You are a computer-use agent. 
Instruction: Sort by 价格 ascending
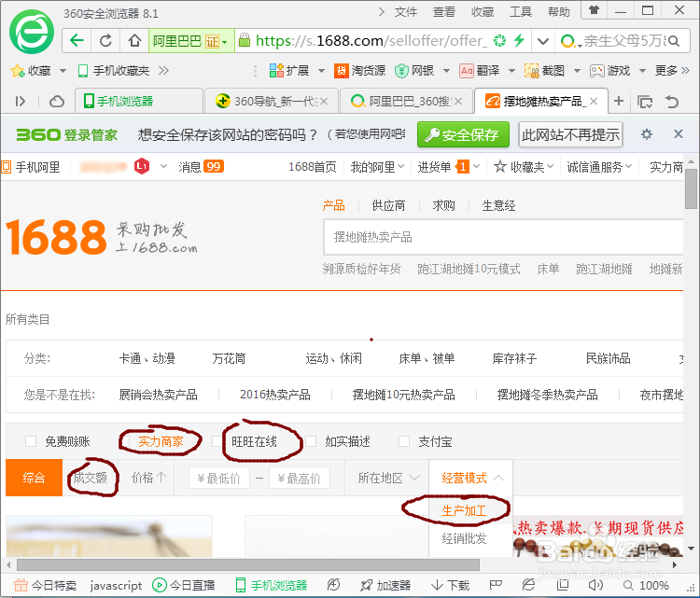coord(148,478)
